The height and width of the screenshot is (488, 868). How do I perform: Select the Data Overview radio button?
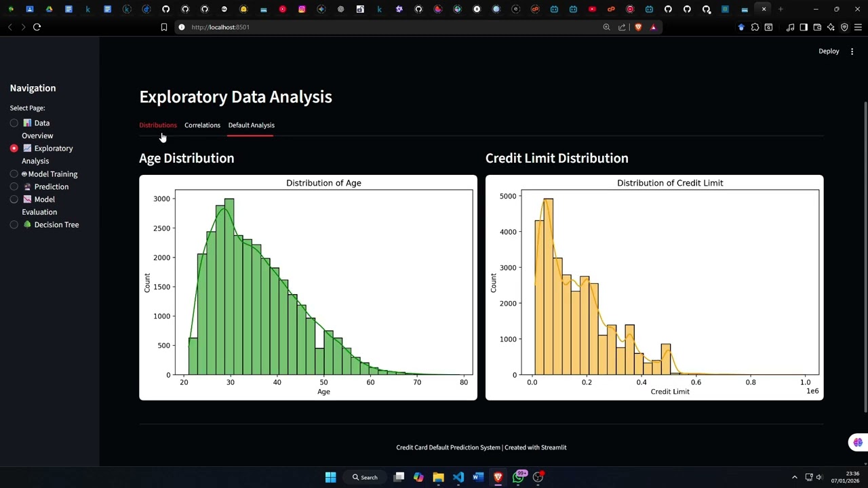point(14,123)
